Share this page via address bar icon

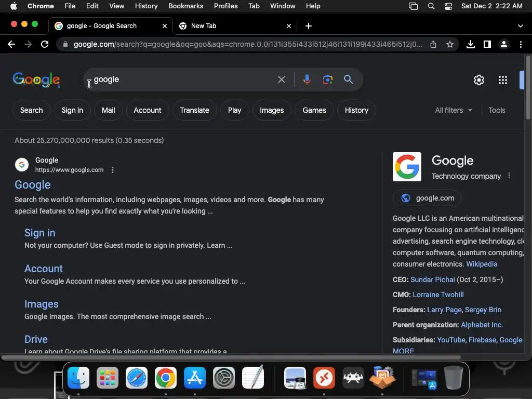click(433, 44)
